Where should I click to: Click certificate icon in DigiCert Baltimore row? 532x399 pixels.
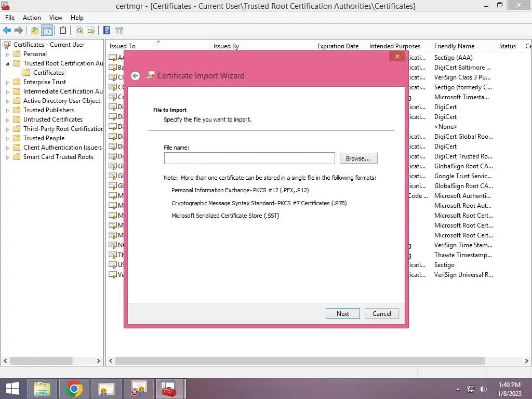pos(113,68)
